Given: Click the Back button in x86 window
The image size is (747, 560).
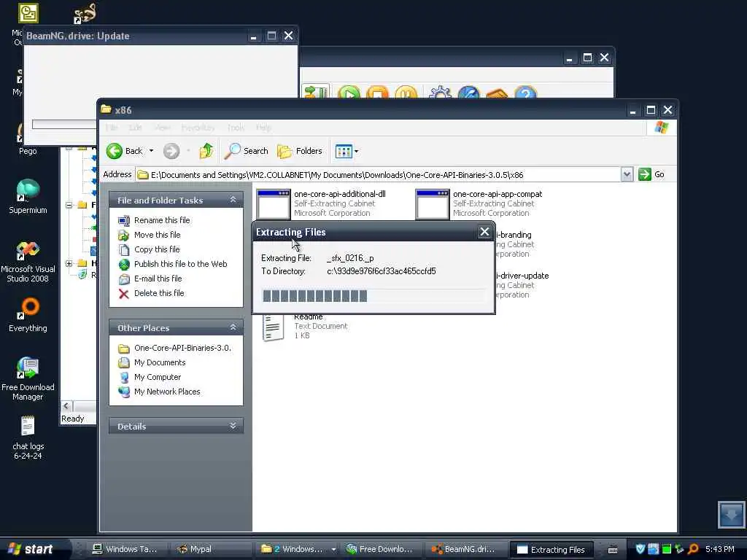Looking at the screenshot, I should point(124,151).
